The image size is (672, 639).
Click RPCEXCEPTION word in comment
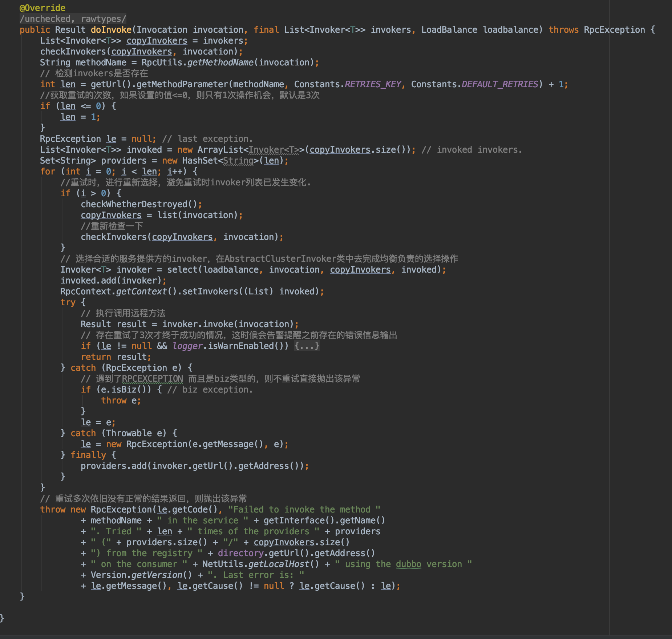point(153,378)
